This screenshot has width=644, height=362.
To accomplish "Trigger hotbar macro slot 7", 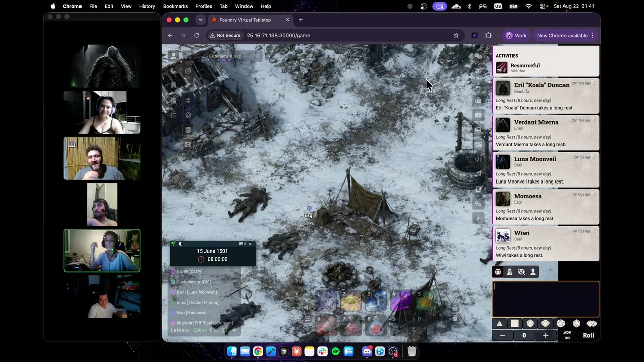I will click(x=351, y=325).
